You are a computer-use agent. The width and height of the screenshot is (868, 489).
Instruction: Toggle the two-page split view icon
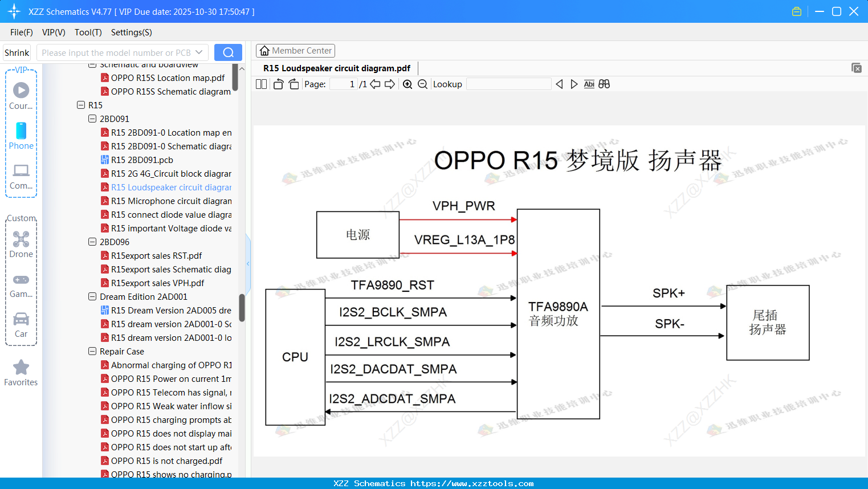[x=261, y=84]
